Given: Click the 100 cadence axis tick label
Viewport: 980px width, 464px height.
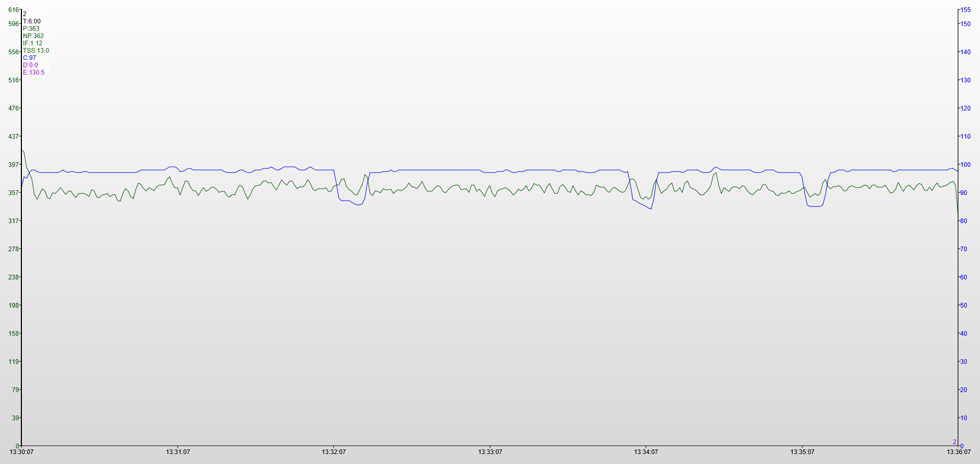Looking at the screenshot, I should (965, 165).
